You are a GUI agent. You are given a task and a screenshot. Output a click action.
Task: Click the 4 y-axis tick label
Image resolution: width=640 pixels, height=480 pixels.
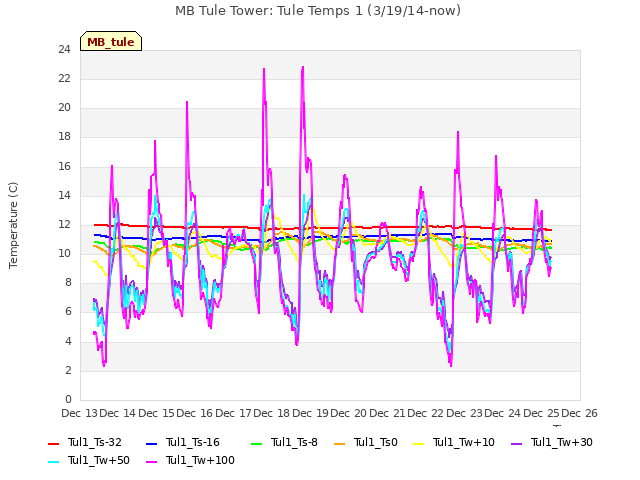pos(68,341)
